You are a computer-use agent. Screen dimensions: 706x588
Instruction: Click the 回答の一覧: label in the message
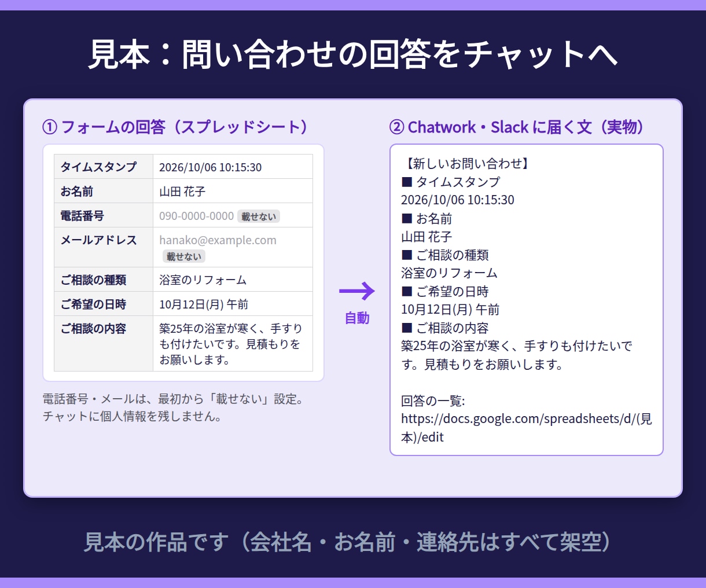pyautogui.click(x=433, y=401)
